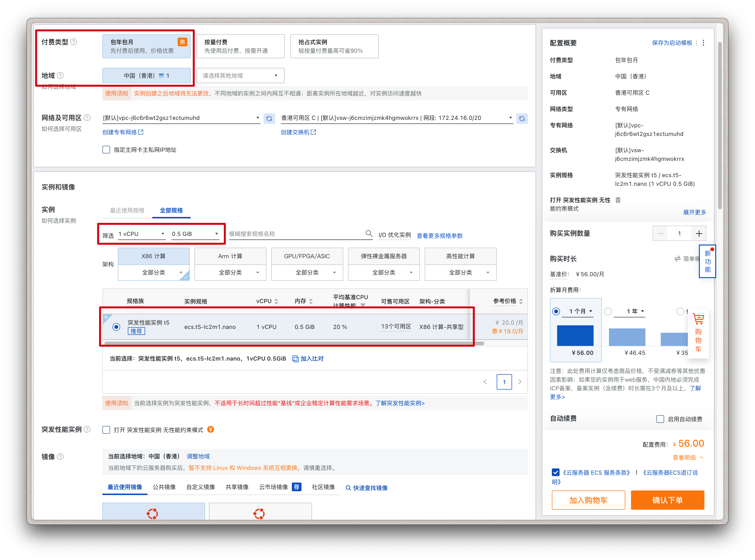Go to next page of the spec table
This screenshot has width=755, height=560.
pyautogui.click(x=520, y=382)
